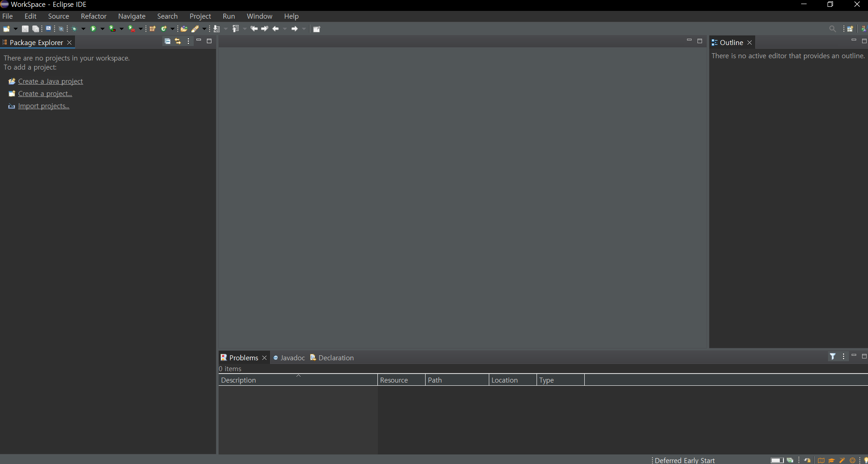Switch to the Declaration tab
The height and width of the screenshot is (464, 868).
332,358
